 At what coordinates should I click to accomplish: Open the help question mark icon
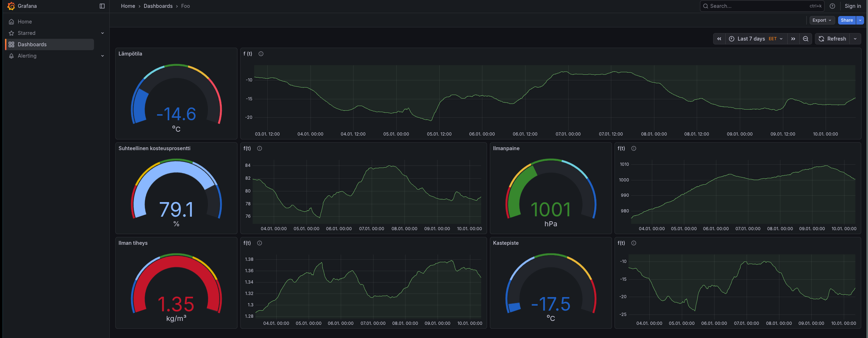click(832, 6)
